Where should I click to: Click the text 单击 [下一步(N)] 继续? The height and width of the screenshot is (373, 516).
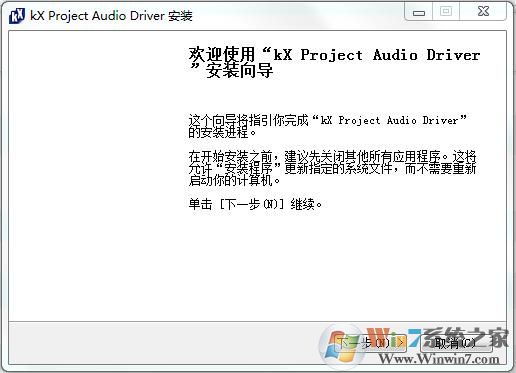pos(255,204)
